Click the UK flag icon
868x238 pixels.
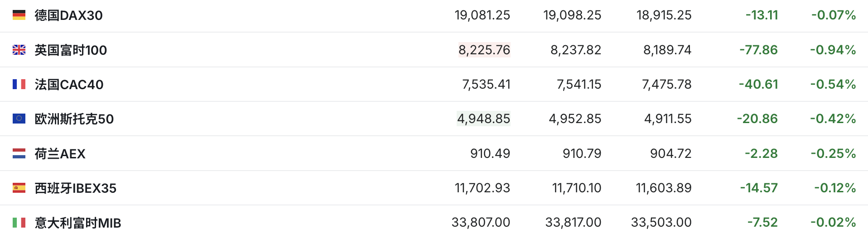pos(19,50)
